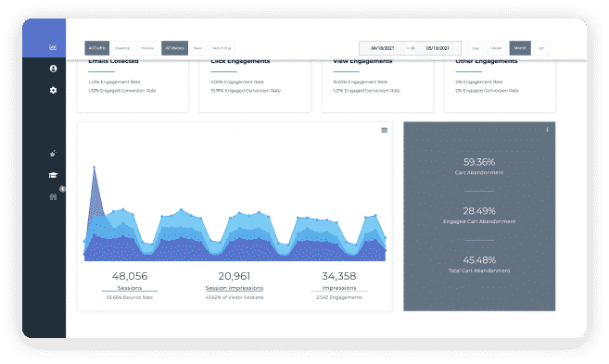Open the user account icon in sidebar

[53, 69]
